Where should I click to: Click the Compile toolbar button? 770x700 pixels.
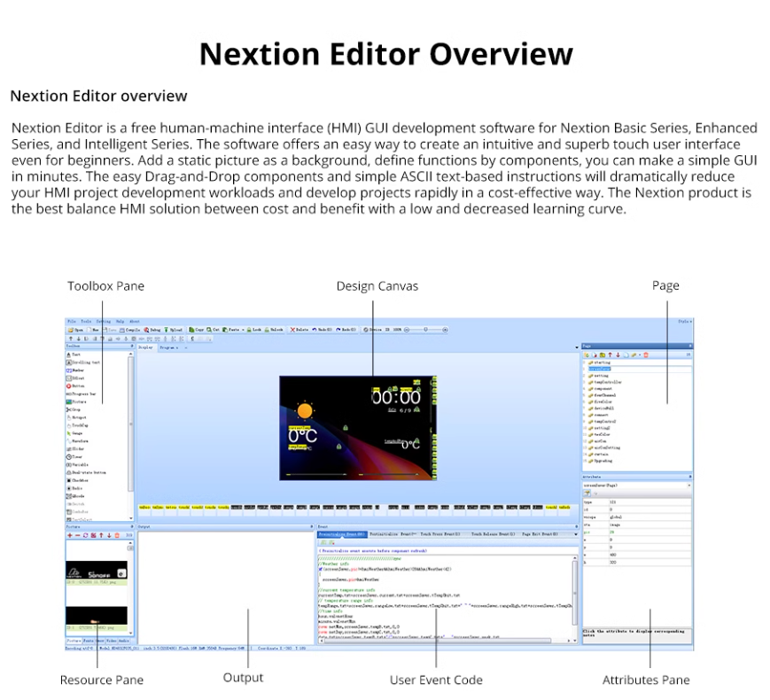tap(130, 331)
